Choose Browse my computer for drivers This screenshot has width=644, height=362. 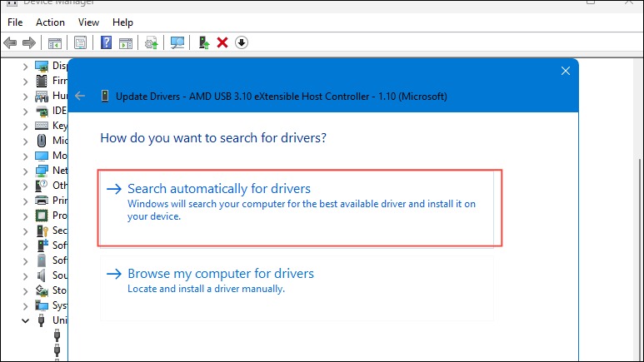[x=297, y=289]
